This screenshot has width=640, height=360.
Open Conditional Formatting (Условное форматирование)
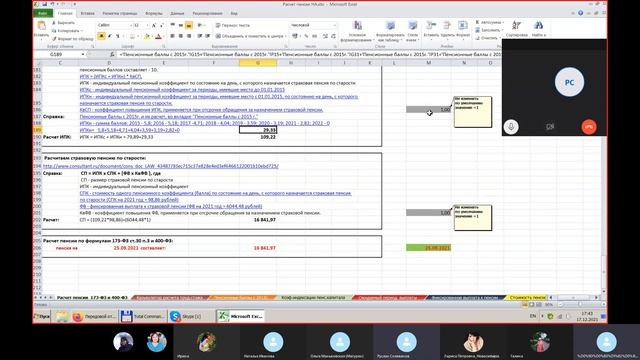357,31
